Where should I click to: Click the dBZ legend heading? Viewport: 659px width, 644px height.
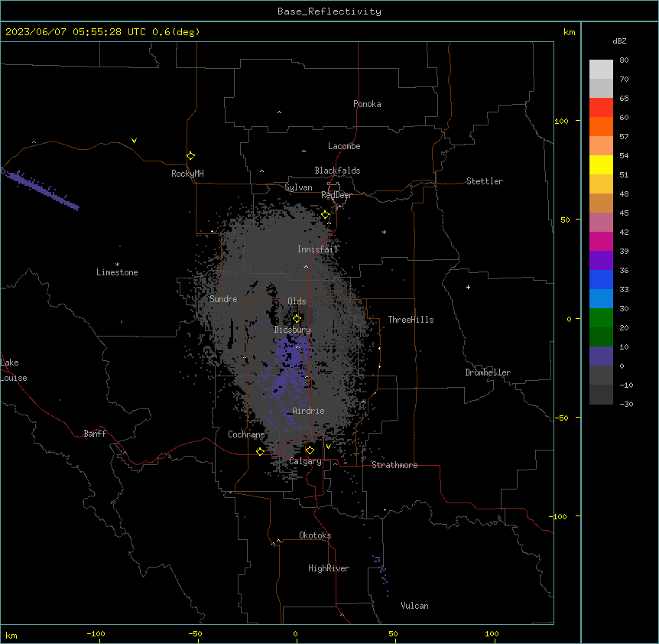click(619, 41)
